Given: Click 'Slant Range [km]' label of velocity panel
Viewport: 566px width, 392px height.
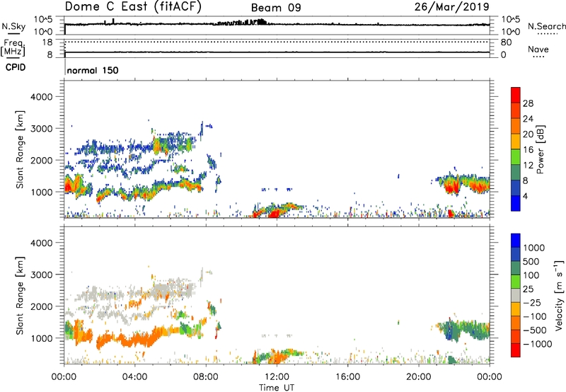Looking at the screenshot, I should pos(20,295).
